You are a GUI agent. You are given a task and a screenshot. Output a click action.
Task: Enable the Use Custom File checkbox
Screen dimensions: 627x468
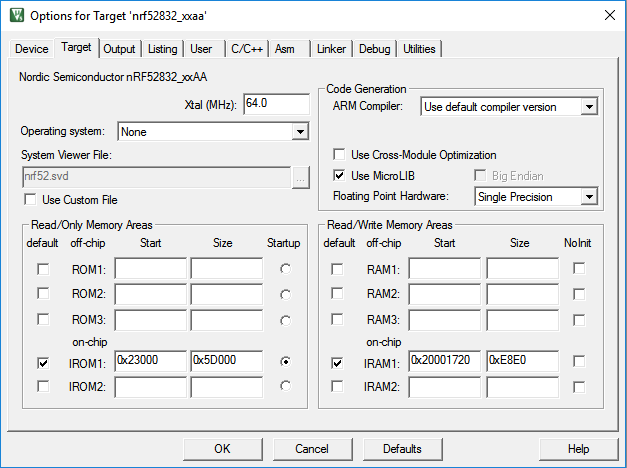point(30,199)
